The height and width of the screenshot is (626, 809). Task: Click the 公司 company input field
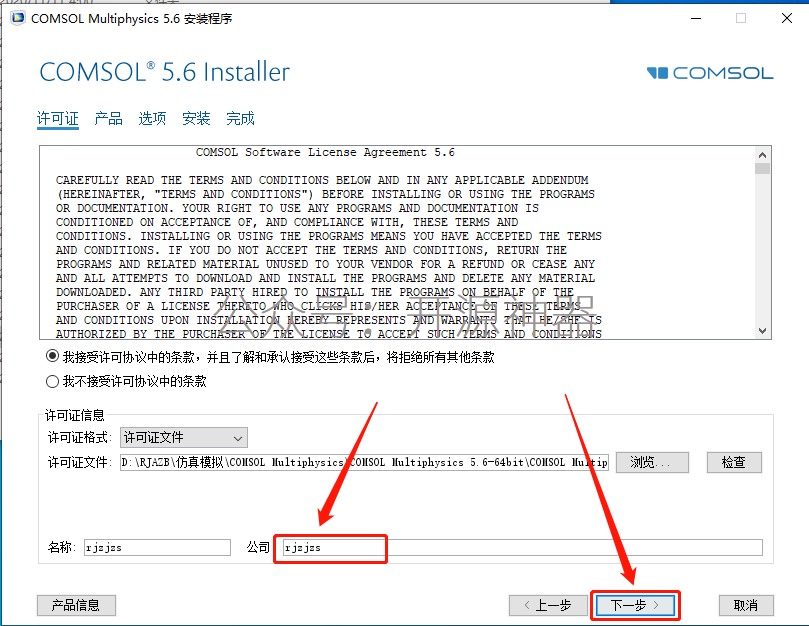(x=523, y=548)
